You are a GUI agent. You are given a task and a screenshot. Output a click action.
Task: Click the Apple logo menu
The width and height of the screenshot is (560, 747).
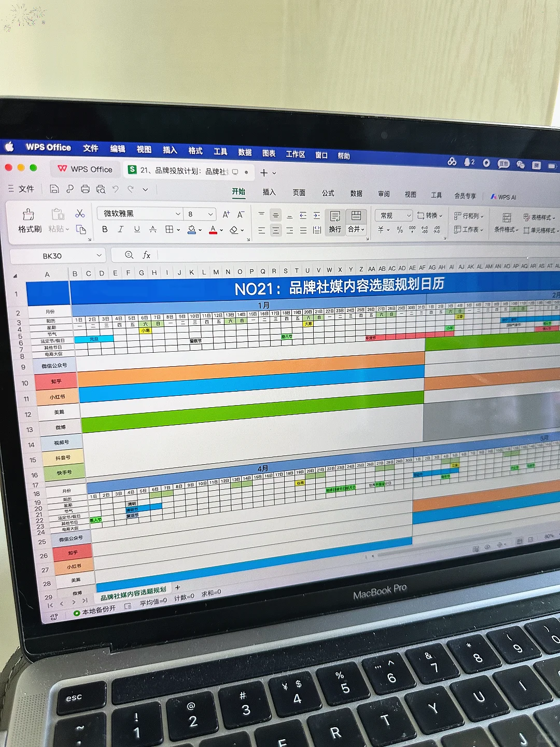[x=9, y=147]
